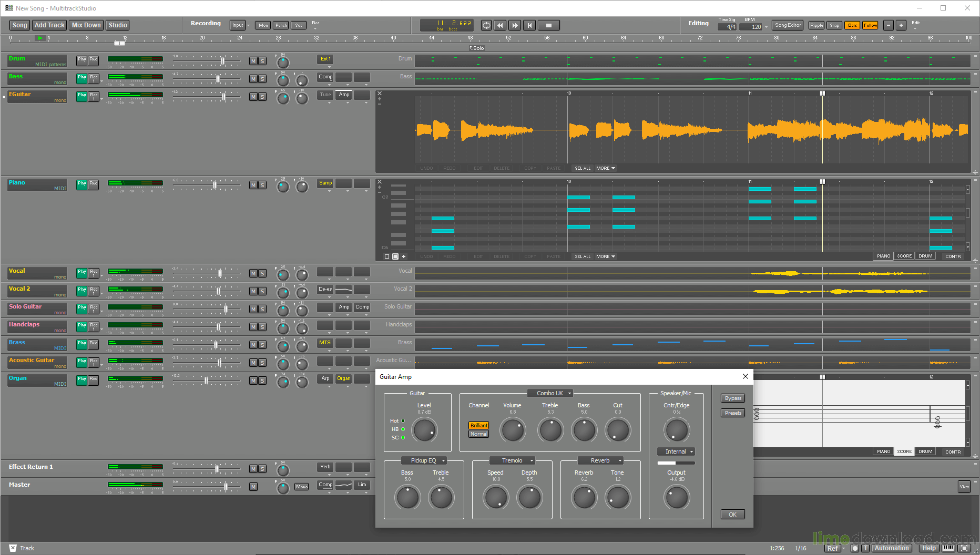The image size is (980, 555).
Task: Turn the Reverb knob in Guitar Amp
Action: click(x=584, y=498)
